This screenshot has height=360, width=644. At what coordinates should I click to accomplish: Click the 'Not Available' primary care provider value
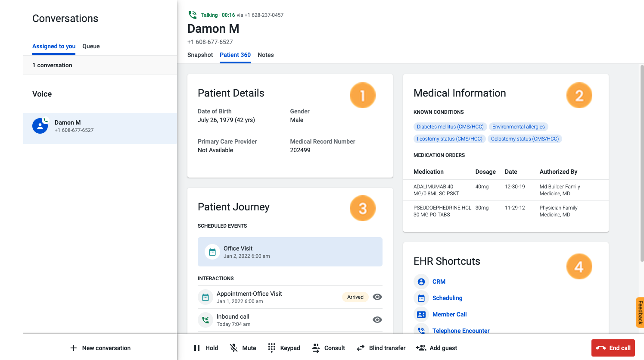pos(215,150)
